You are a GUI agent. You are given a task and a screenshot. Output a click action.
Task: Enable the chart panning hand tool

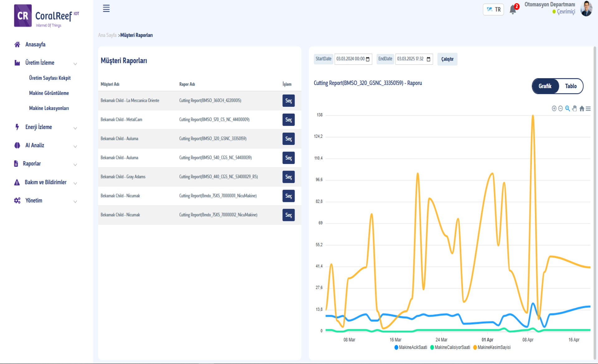pyautogui.click(x=574, y=108)
